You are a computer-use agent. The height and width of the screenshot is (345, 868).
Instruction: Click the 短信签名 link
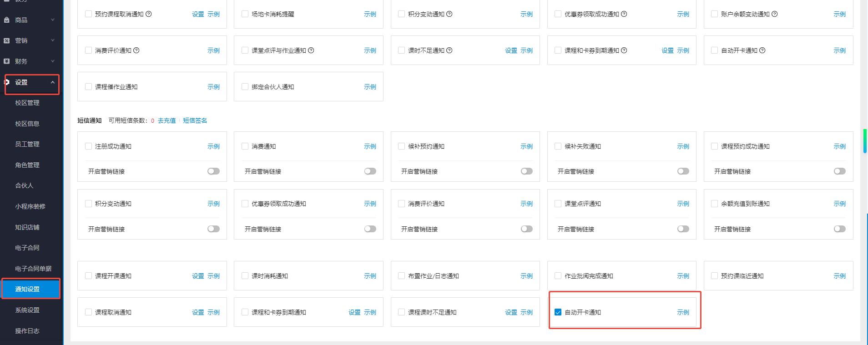click(x=195, y=120)
